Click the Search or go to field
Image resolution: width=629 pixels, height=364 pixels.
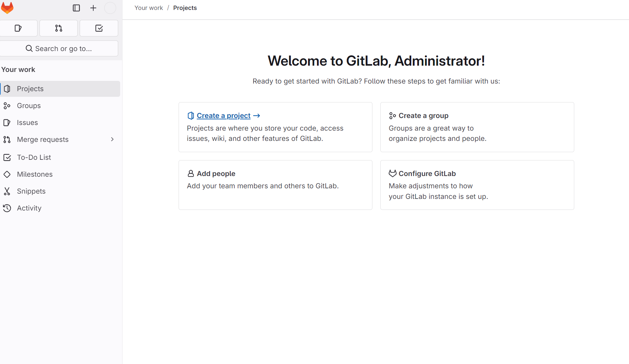pos(59,48)
